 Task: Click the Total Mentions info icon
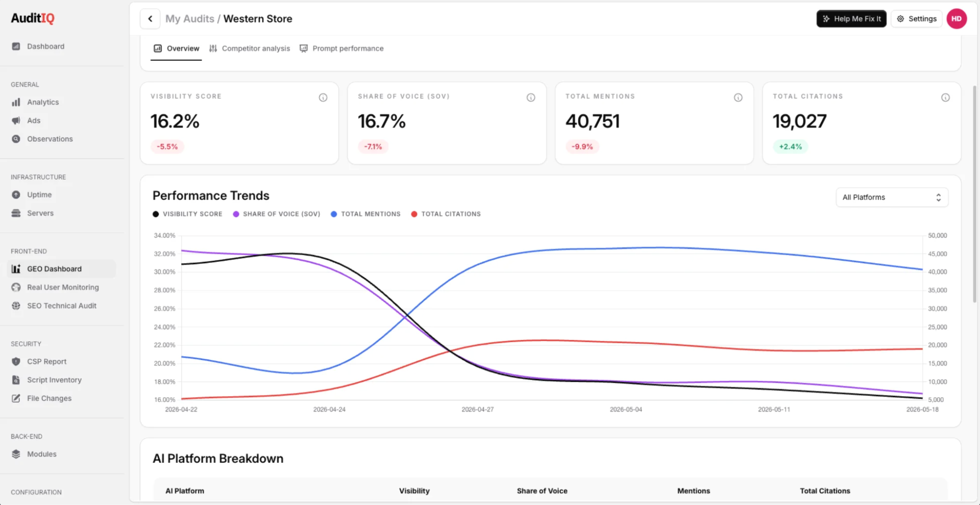tap(738, 98)
